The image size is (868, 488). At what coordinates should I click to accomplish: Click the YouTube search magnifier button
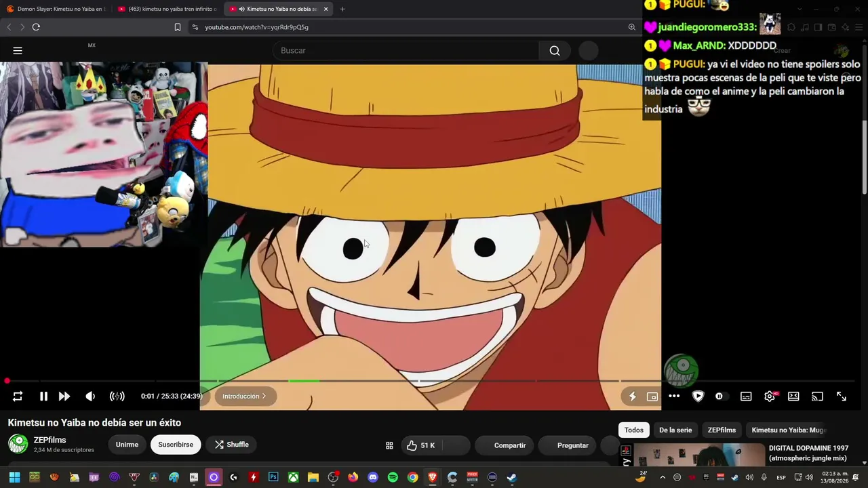555,51
